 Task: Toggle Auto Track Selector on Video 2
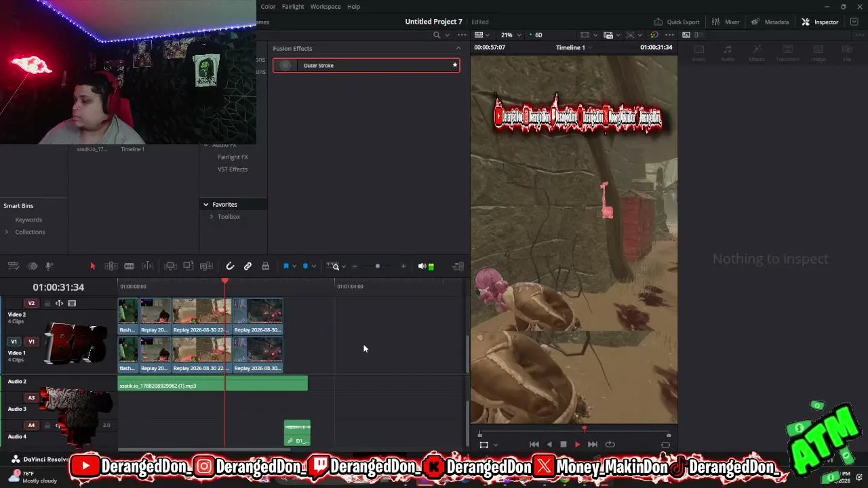click(x=59, y=304)
